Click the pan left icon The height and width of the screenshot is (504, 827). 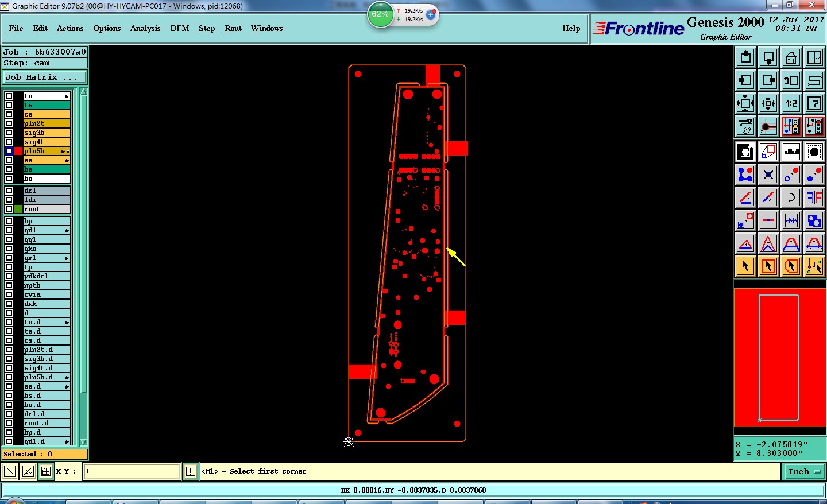point(745,80)
